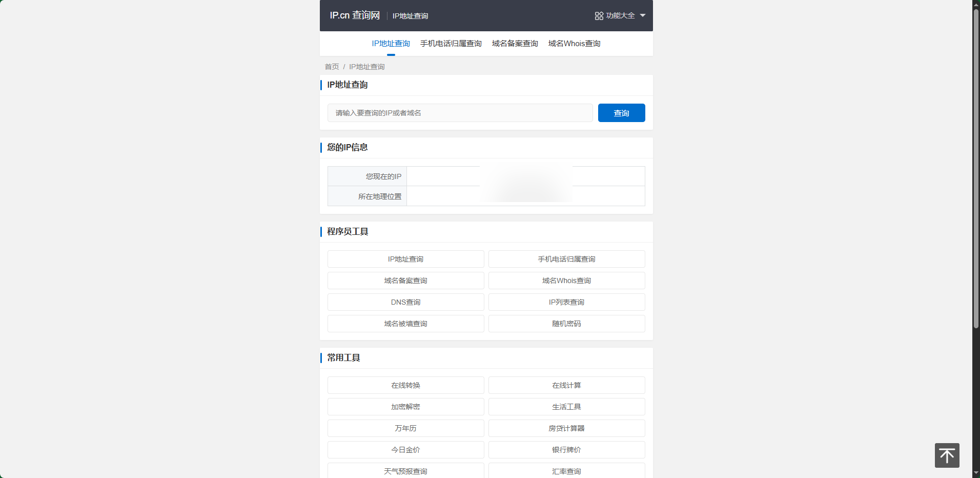Expand the 功能大全 dropdown arrow
Image resolution: width=980 pixels, height=478 pixels.
coord(643,15)
